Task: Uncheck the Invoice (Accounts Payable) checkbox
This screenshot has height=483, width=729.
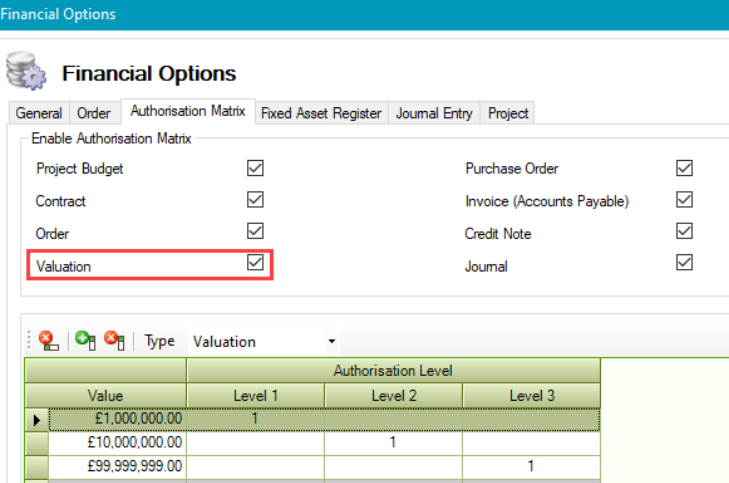Action: click(x=684, y=200)
